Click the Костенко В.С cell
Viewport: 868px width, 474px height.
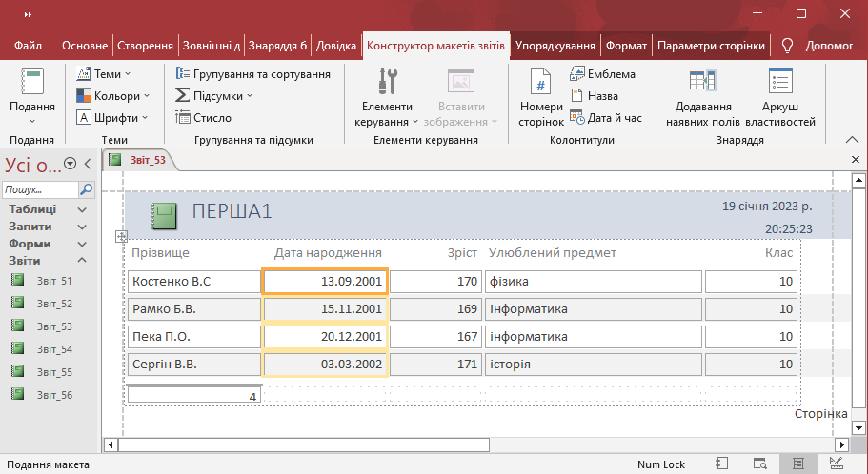pyautogui.click(x=193, y=282)
